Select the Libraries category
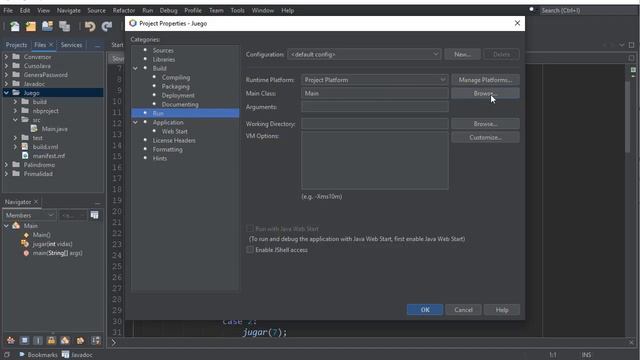Viewport: 640px width, 360px height. 164,59
